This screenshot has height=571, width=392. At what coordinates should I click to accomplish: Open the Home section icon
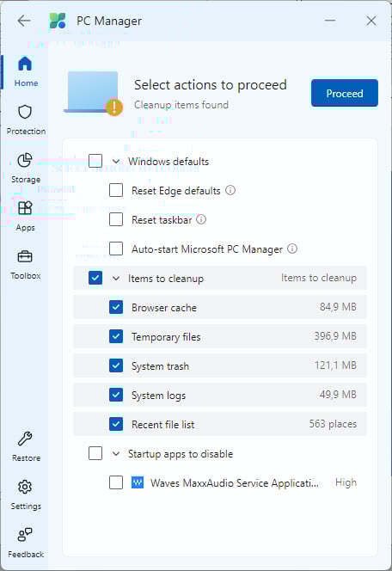(x=25, y=64)
